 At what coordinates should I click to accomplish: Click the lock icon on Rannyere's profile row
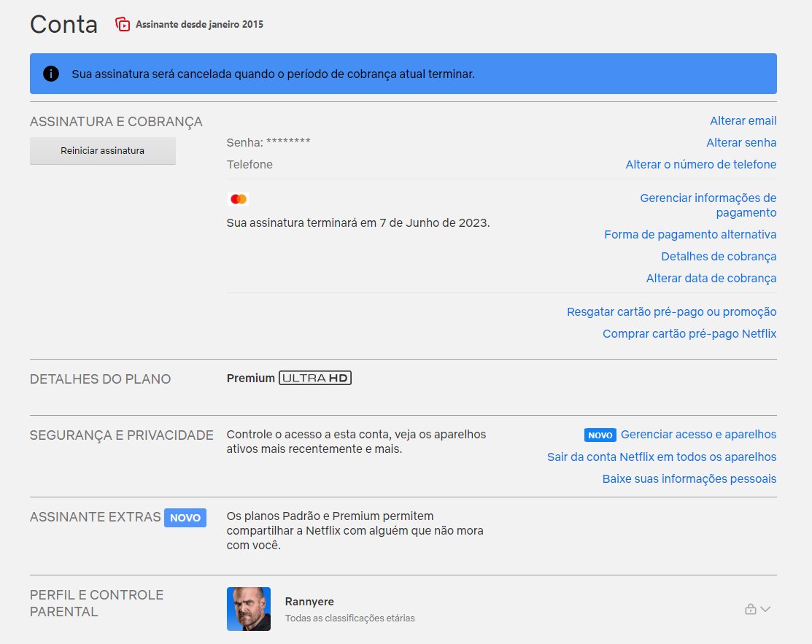[751, 609]
